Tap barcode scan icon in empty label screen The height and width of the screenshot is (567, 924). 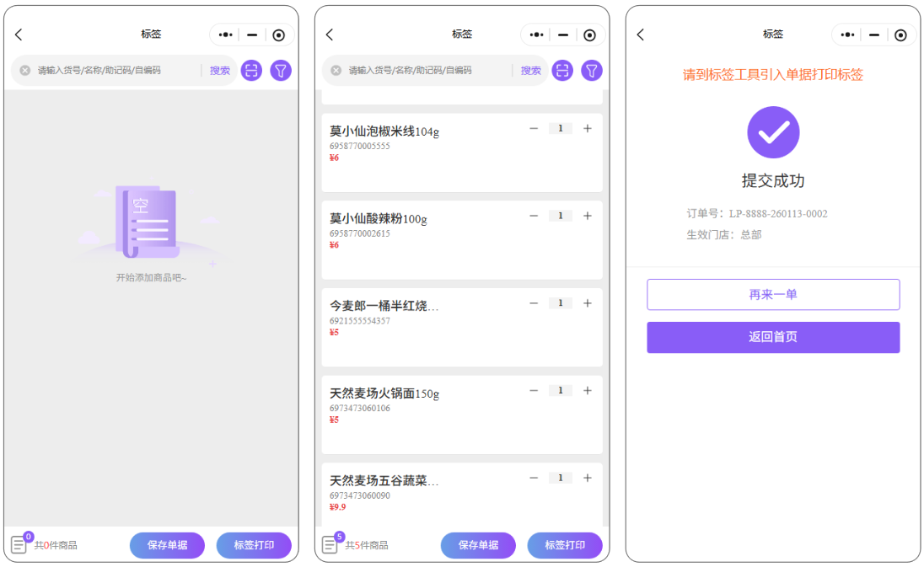tap(251, 71)
